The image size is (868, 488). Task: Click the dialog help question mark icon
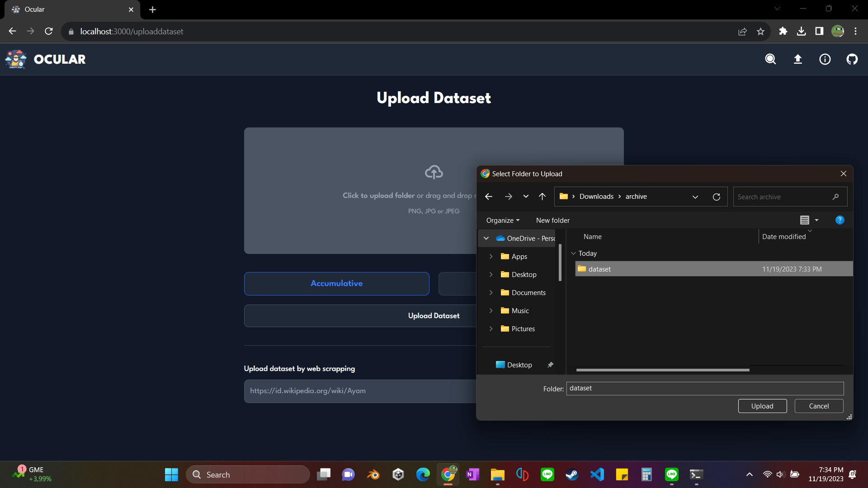840,220
